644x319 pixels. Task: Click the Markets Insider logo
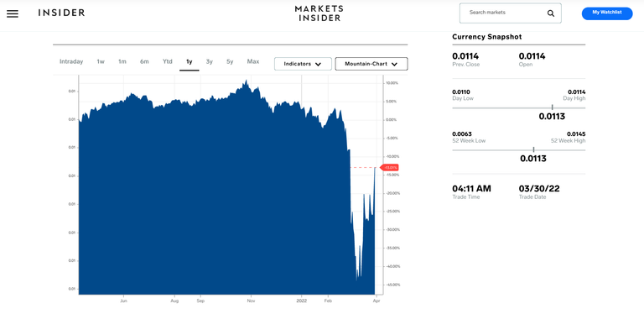(319, 13)
